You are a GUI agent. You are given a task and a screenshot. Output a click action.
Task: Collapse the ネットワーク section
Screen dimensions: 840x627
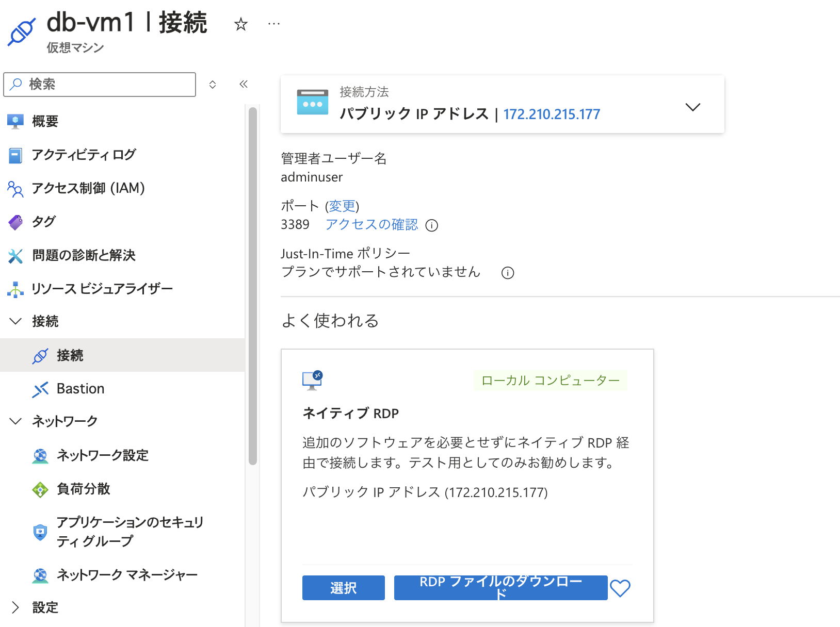click(x=14, y=421)
